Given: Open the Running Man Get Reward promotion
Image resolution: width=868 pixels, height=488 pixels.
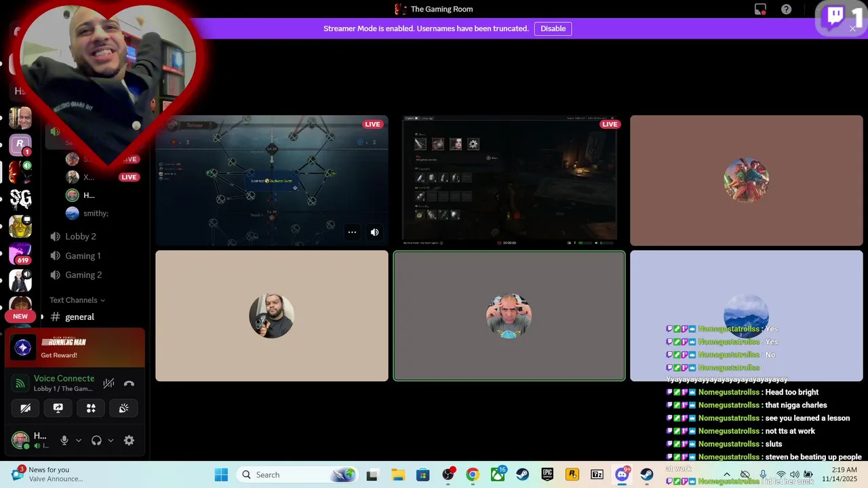Looking at the screenshot, I should point(75,348).
